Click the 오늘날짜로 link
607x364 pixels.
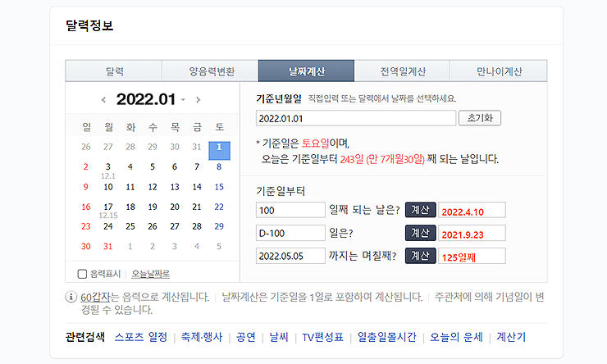(151, 274)
